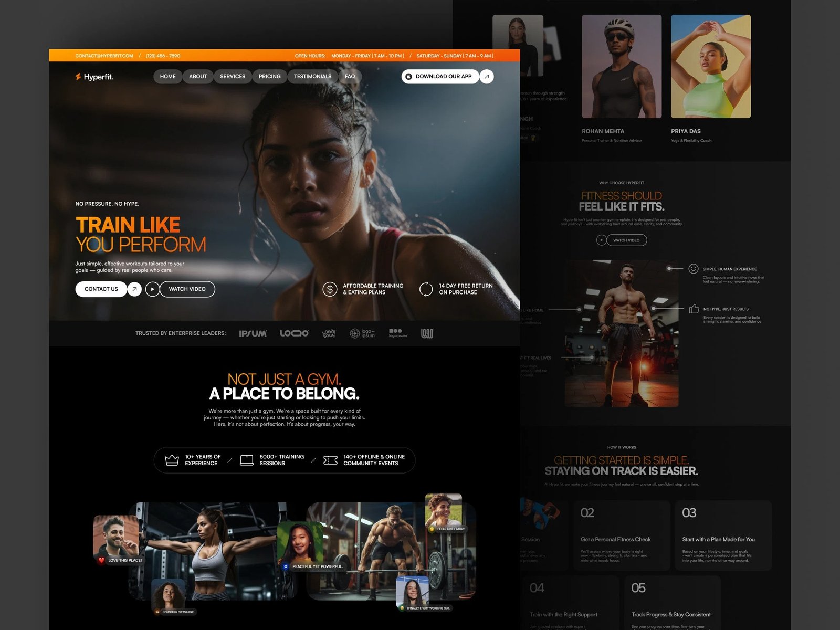Click the Why Choose Hyperfit label
The height and width of the screenshot is (630, 840).
(x=622, y=183)
